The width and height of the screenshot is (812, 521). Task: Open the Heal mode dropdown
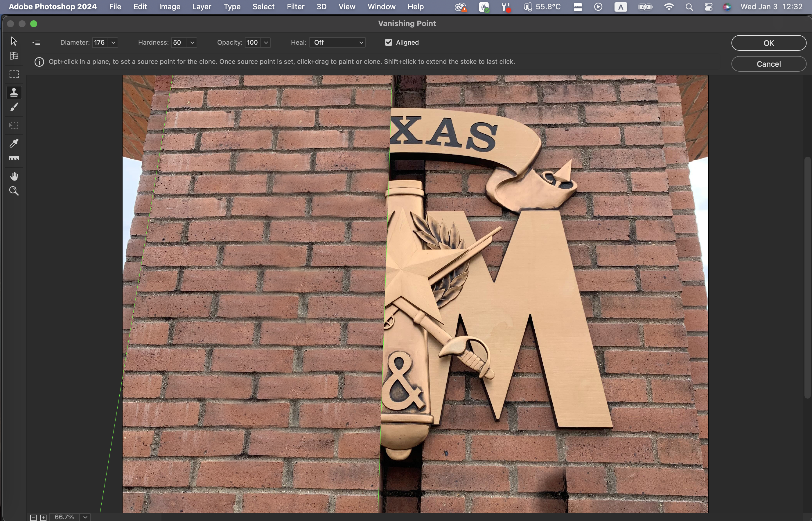(337, 42)
